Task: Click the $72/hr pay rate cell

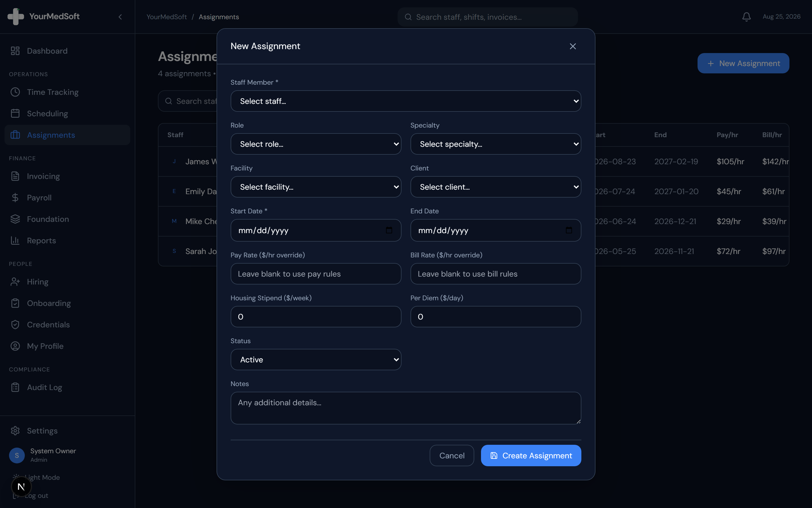Action: pyautogui.click(x=728, y=251)
